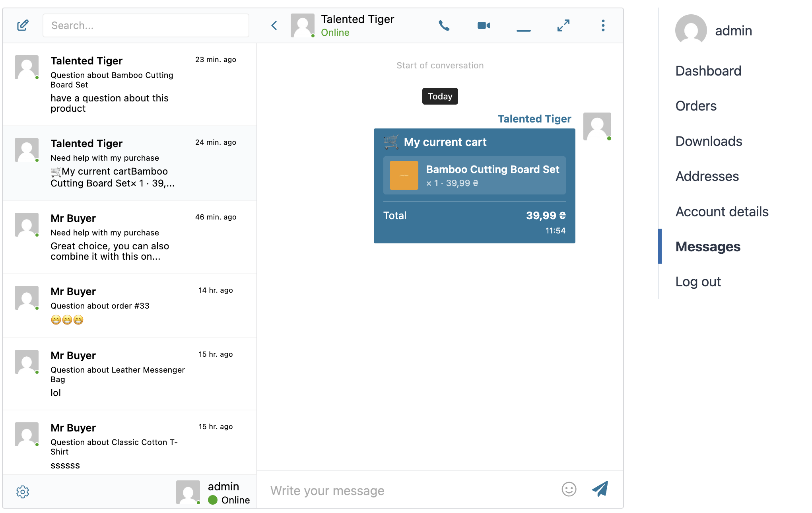Start a video call
Image resolution: width=812 pixels, height=513 pixels.
click(x=484, y=25)
